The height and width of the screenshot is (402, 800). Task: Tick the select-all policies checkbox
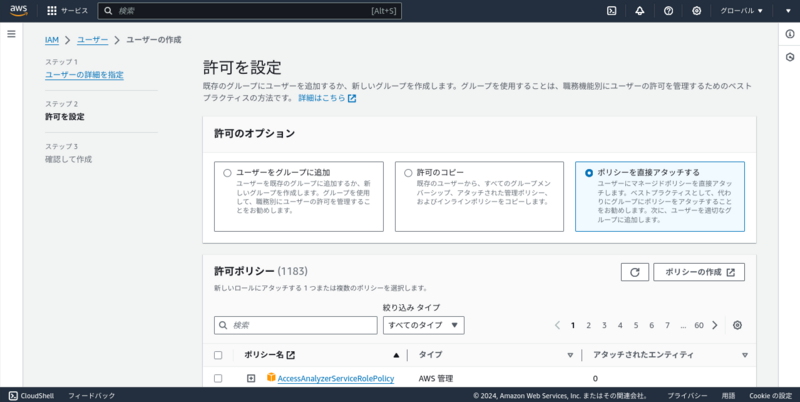218,355
